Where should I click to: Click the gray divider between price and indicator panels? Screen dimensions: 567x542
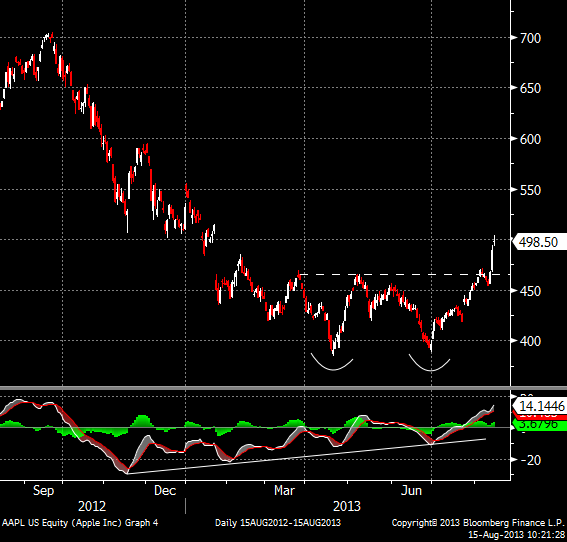click(284, 388)
